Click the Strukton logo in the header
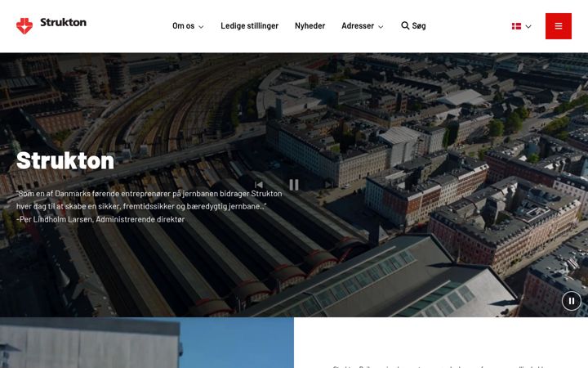This screenshot has height=368, width=588. click(51, 25)
